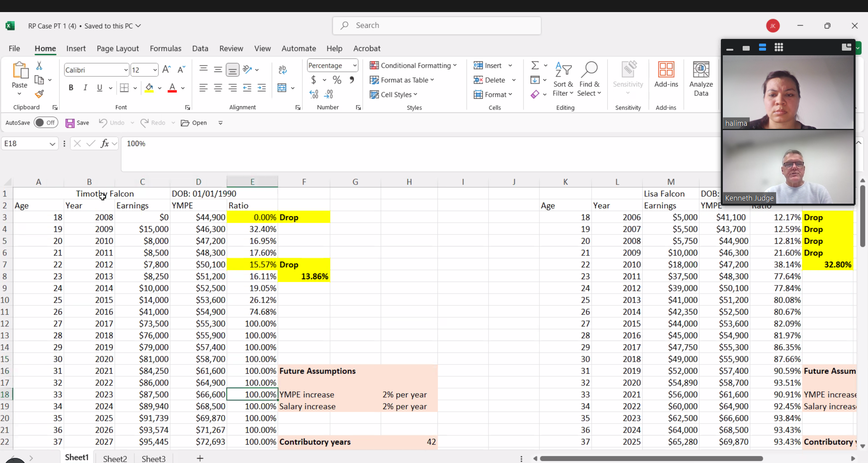868x463 pixels.
Task: Click the Save button in quick toolbar
Action: pyautogui.click(x=77, y=123)
